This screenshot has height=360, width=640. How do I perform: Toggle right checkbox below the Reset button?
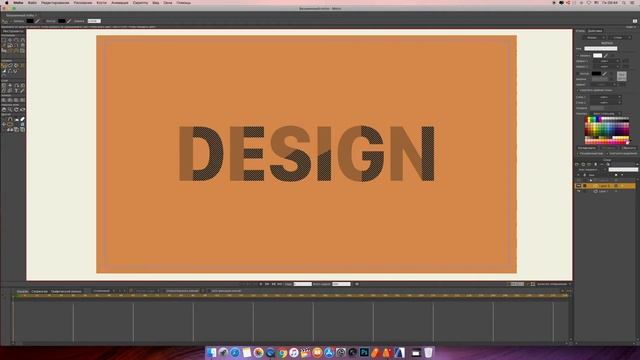[607, 154]
